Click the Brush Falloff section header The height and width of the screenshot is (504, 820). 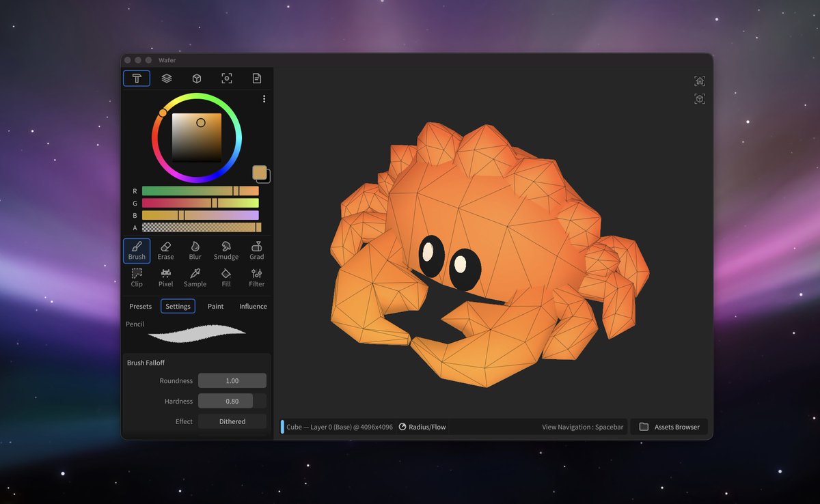coord(146,363)
